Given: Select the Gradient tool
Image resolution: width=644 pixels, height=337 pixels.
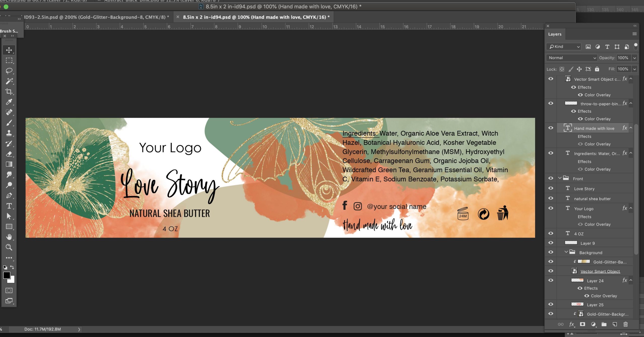Looking at the screenshot, I should (x=9, y=164).
